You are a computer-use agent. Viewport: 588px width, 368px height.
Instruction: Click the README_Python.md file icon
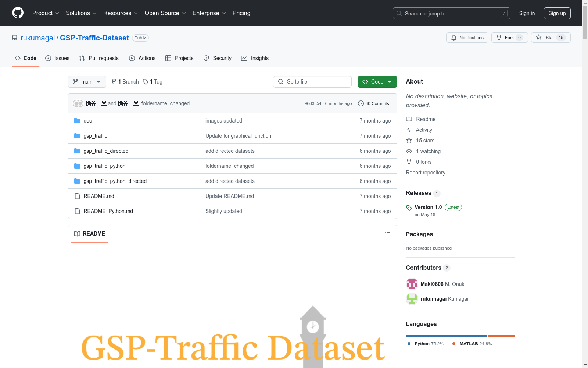[77, 211]
